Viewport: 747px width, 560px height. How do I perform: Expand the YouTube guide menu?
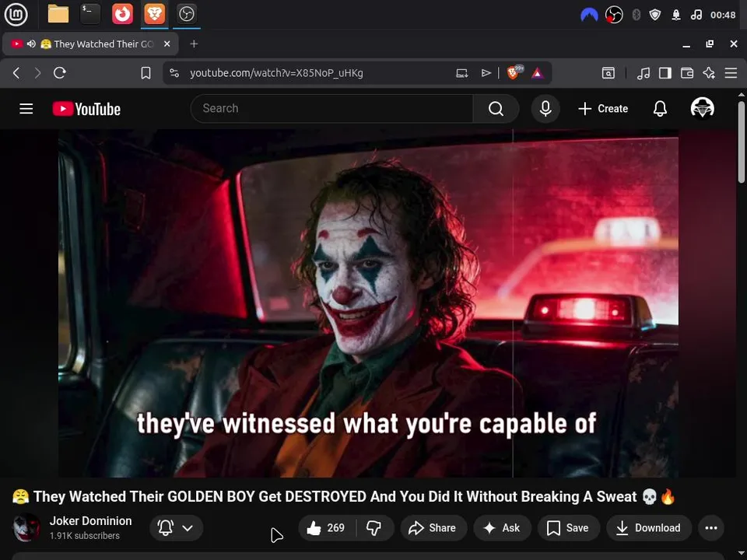26,109
